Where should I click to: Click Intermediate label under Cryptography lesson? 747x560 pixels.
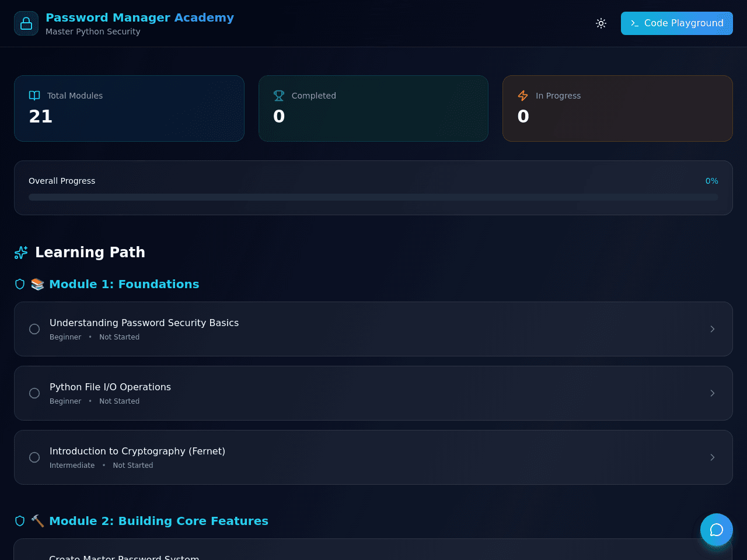(72, 466)
